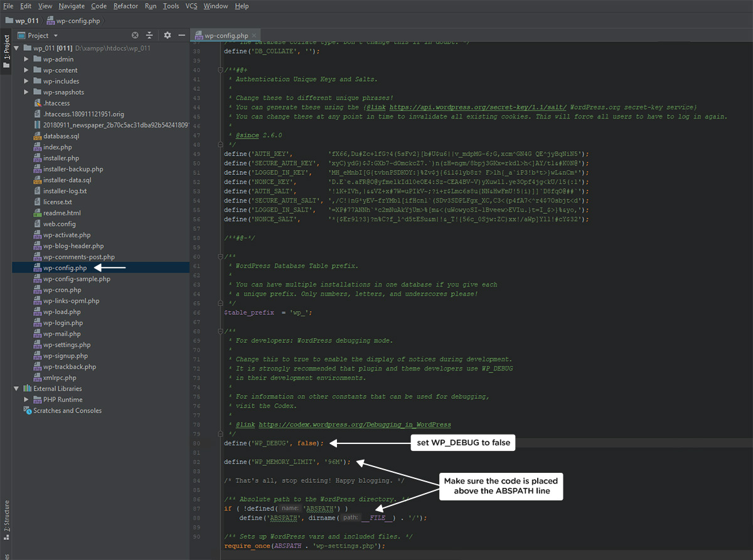This screenshot has width=753, height=560.
Task: Open the Navigate menu
Action: tap(72, 6)
